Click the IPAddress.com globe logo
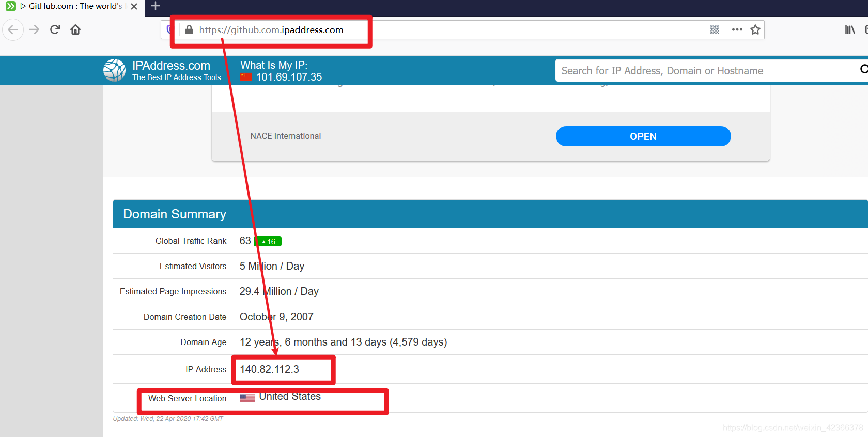Viewport: 868px width, 437px height. tap(115, 70)
